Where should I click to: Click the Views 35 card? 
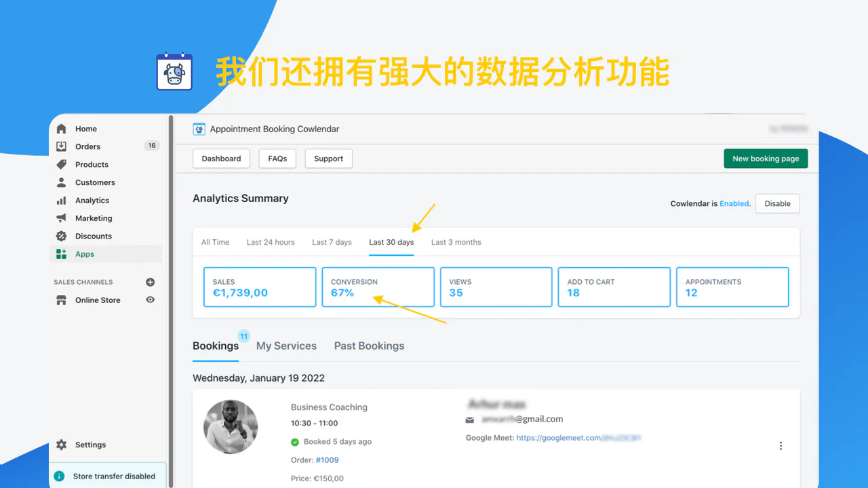(496, 287)
